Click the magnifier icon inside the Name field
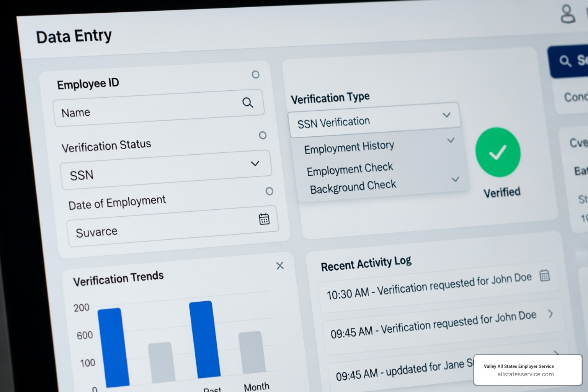The height and width of the screenshot is (392, 588). pos(247,103)
